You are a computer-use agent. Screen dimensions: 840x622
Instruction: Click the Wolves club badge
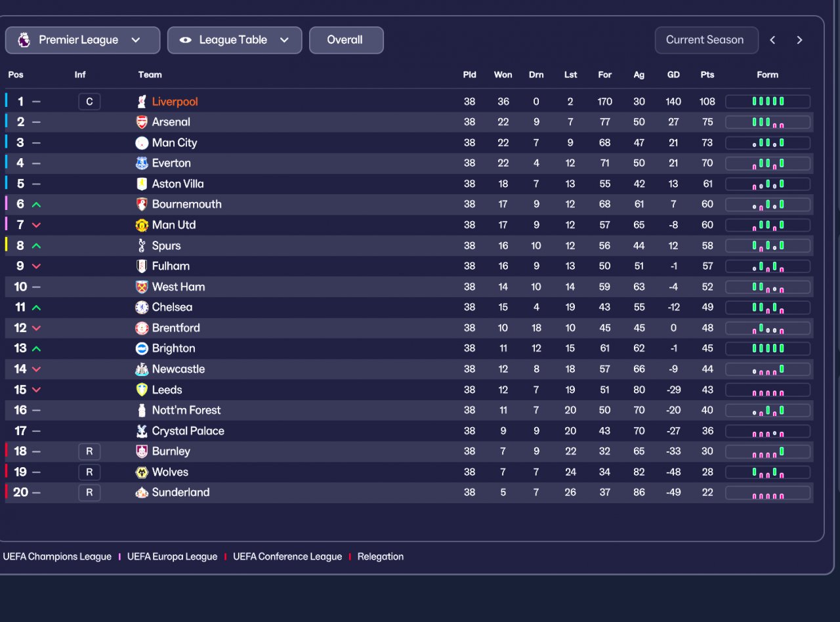(x=142, y=472)
